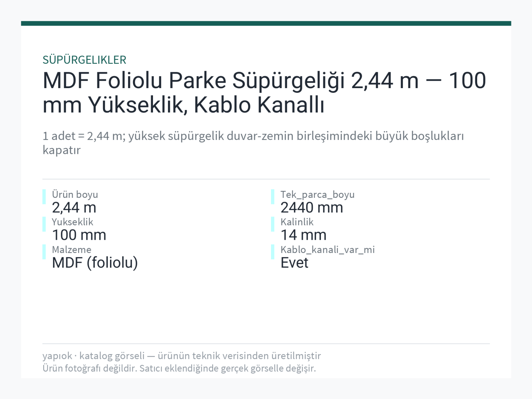Image resolution: width=532 pixels, height=399 pixels.
Task: Click the cyan marker beside Ürün boyu
Action: (x=44, y=197)
